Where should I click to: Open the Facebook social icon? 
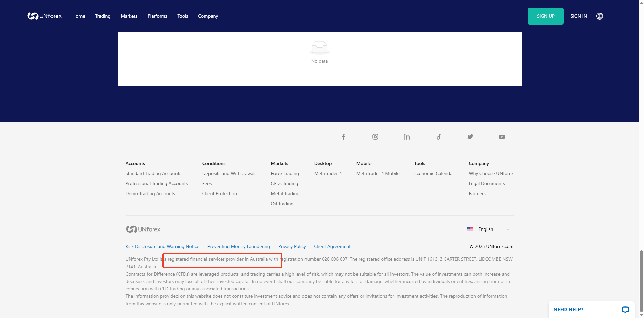click(343, 137)
